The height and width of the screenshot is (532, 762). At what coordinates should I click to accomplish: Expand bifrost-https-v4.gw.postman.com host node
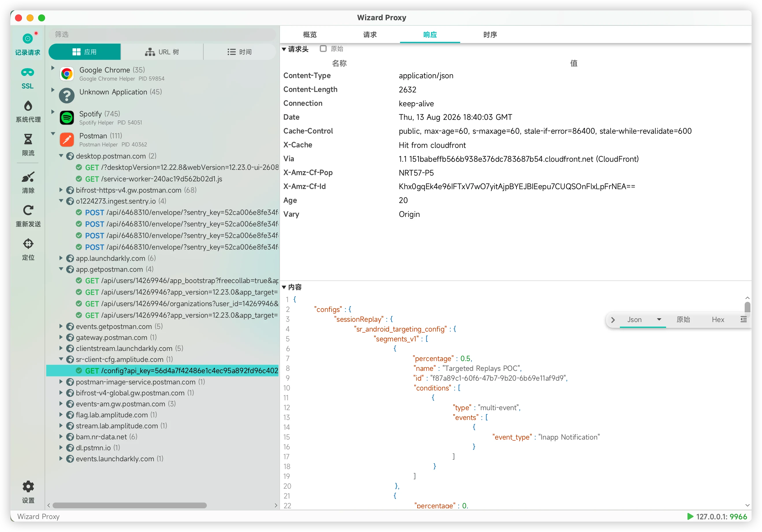(61, 190)
